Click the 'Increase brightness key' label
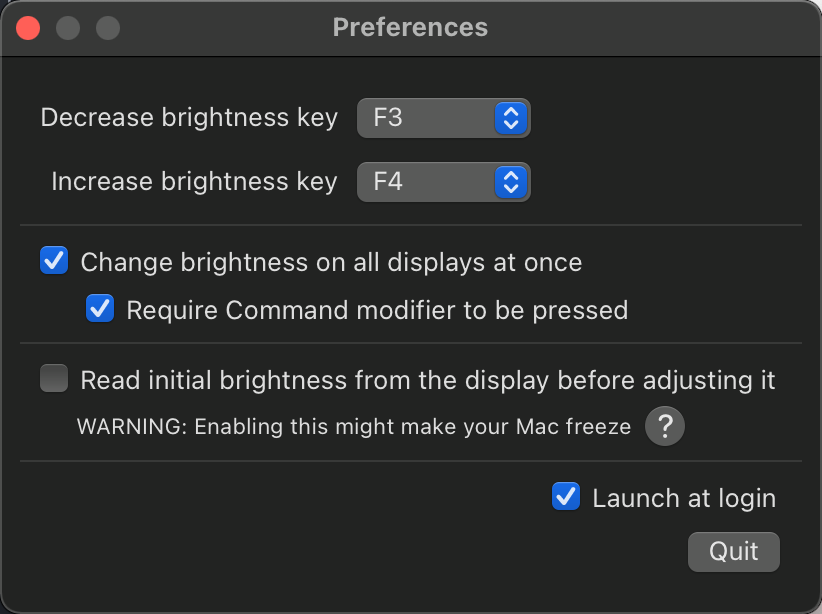This screenshot has height=614, width=822. [x=194, y=181]
